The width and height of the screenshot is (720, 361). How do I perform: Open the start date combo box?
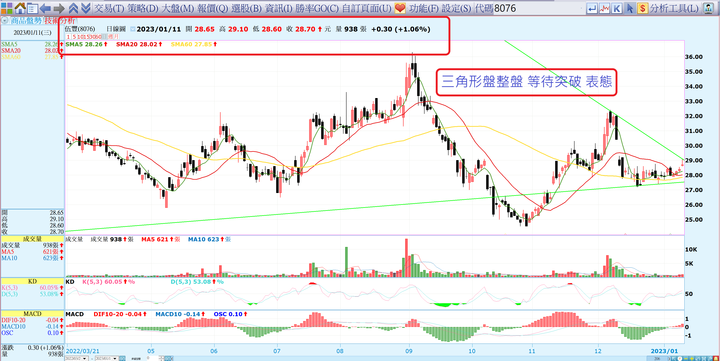pos(77,357)
